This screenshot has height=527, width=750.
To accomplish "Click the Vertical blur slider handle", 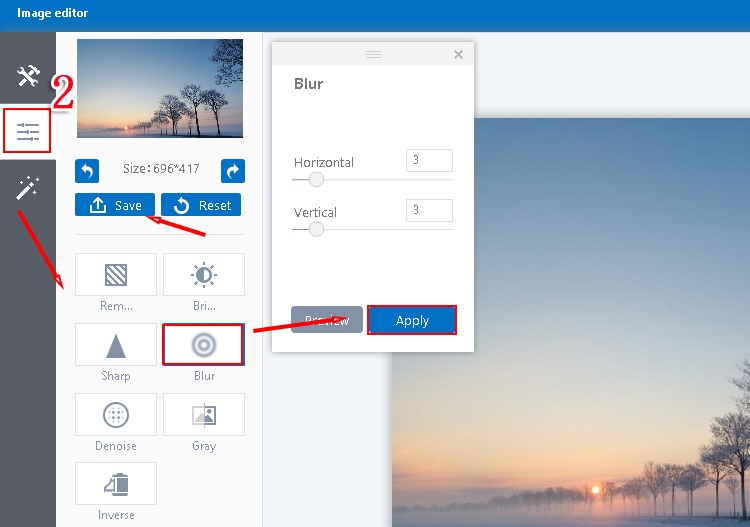I will coord(316,230).
